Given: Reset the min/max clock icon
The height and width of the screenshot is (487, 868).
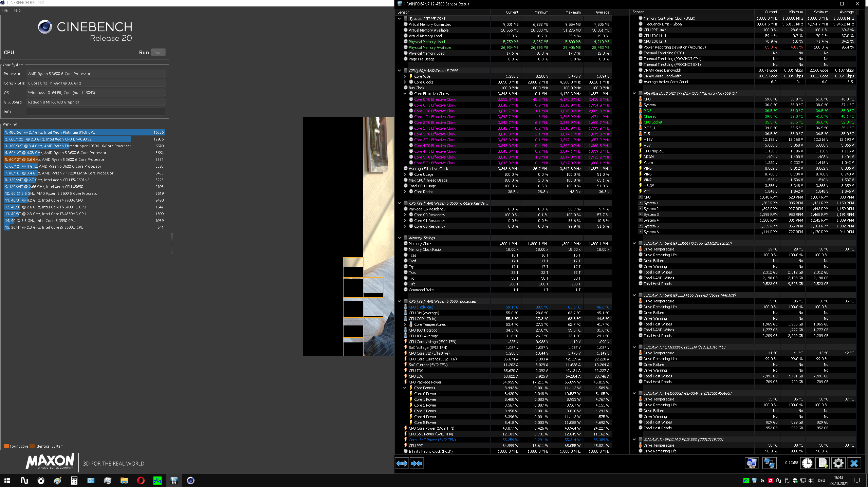Looking at the screenshot, I should click(x=807, y=463).
